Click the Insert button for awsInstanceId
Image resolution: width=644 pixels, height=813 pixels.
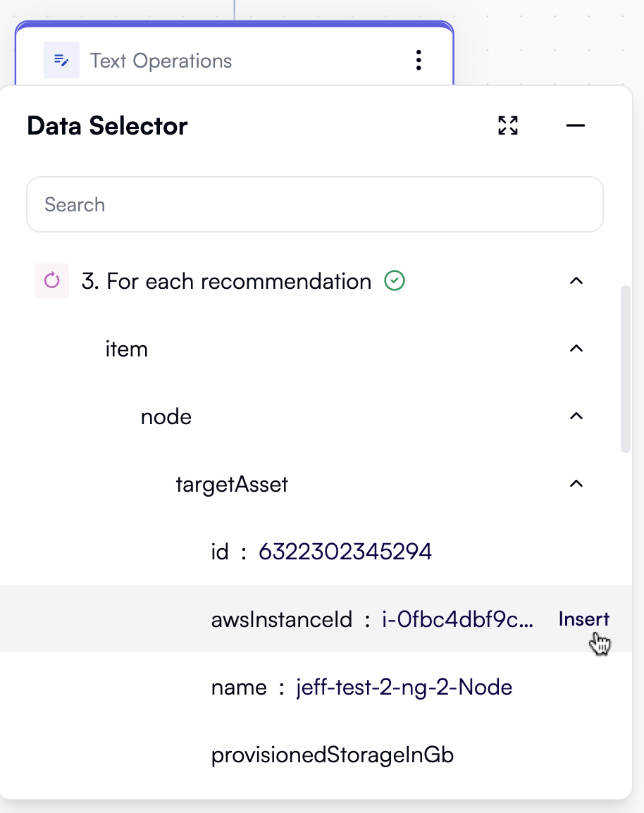[x=583, y=619]
